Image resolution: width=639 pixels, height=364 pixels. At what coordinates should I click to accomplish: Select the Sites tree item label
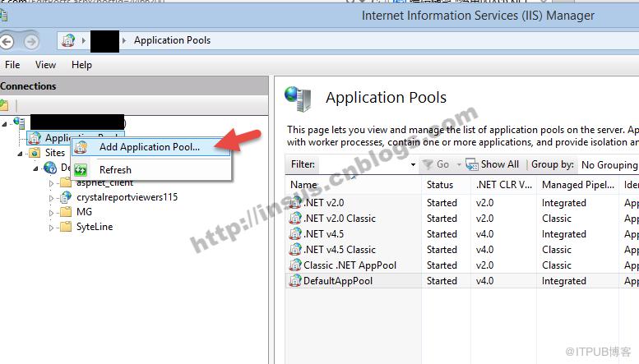tap(55, 153)
